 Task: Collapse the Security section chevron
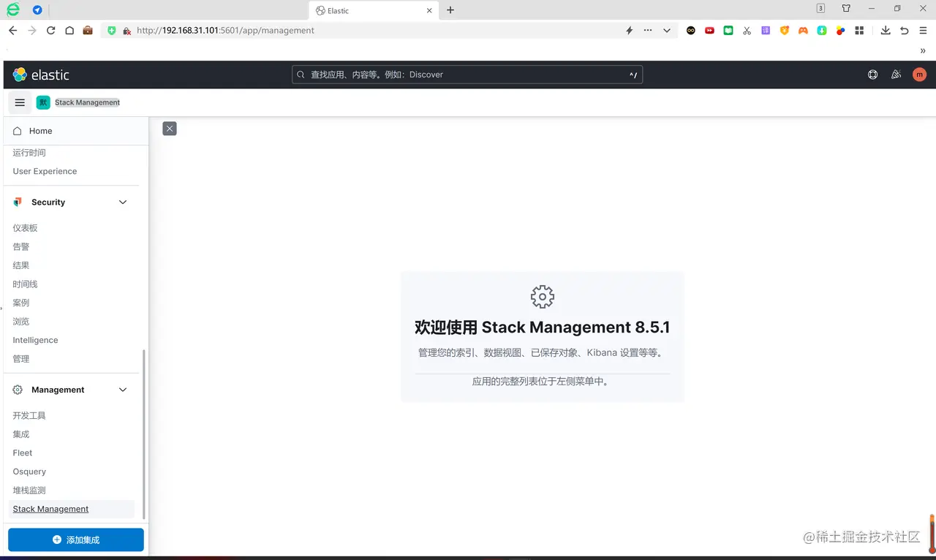click(x=123, y=203)
